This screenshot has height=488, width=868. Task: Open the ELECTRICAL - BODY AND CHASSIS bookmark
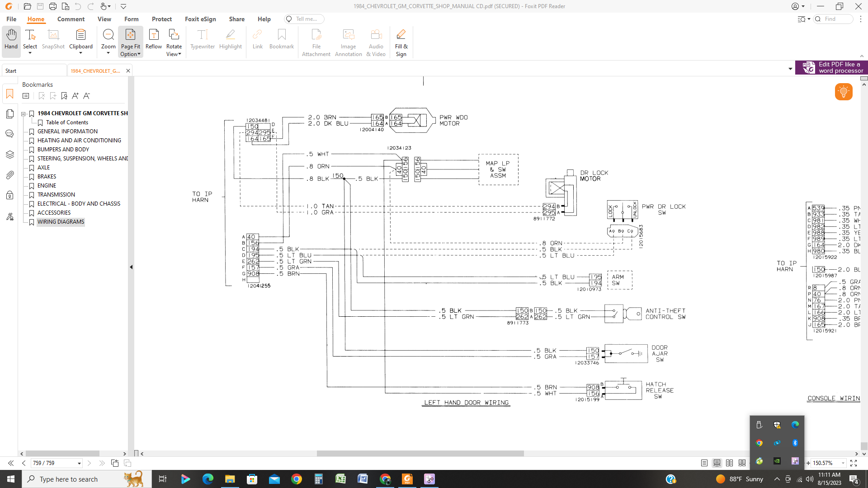click(79, 204)
